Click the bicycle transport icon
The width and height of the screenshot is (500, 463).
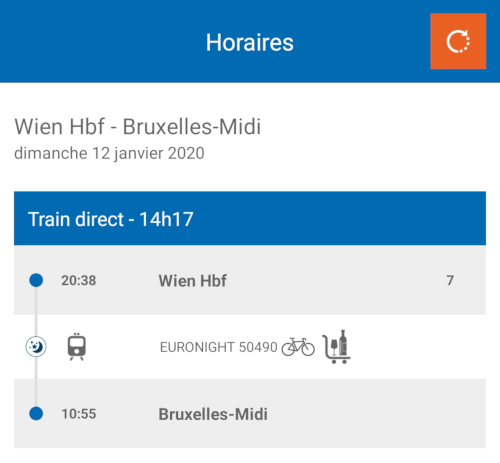point(298,347)
